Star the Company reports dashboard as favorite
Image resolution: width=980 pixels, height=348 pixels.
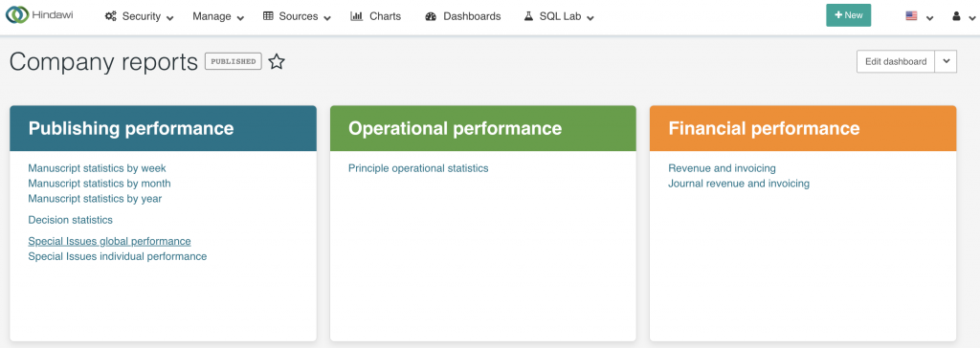coord(277,61)
